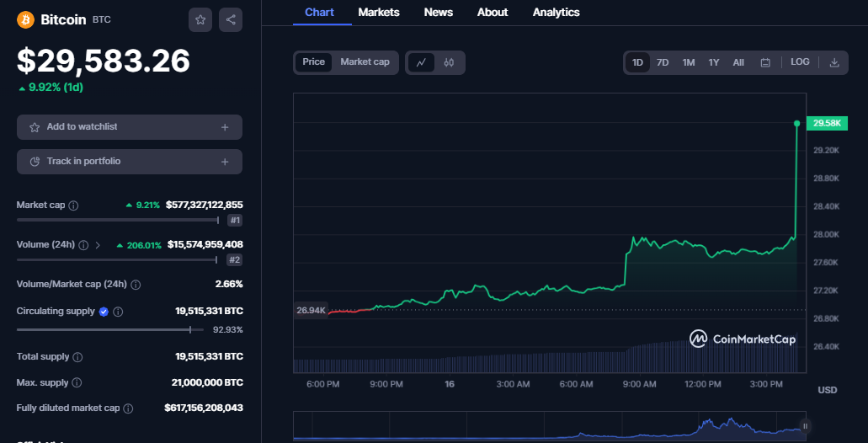The width and height of the screenshot is (868, 443).
Task: Click the 29.58K price peak point
Action: pos(796,124)
